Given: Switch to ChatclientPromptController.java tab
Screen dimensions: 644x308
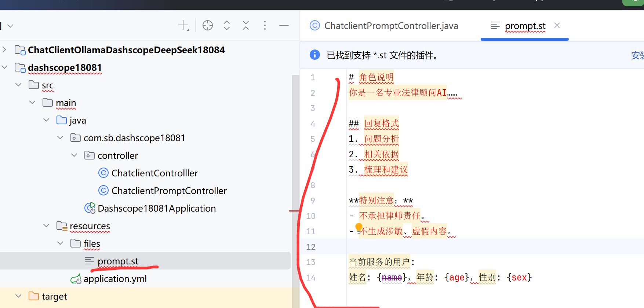Looking at the screenshot, I should (384, 26).
